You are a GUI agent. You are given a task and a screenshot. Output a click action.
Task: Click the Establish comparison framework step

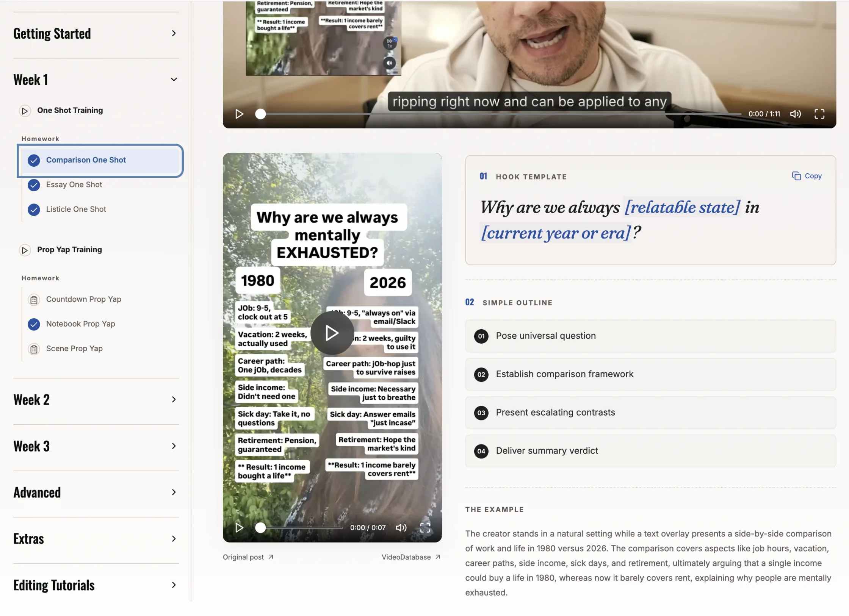click(x=650, y=375)
